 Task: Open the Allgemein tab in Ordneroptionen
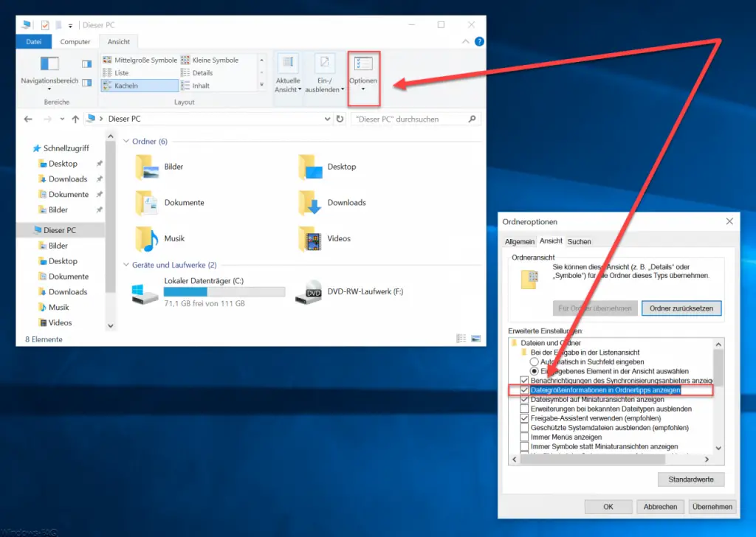point(520,240)
